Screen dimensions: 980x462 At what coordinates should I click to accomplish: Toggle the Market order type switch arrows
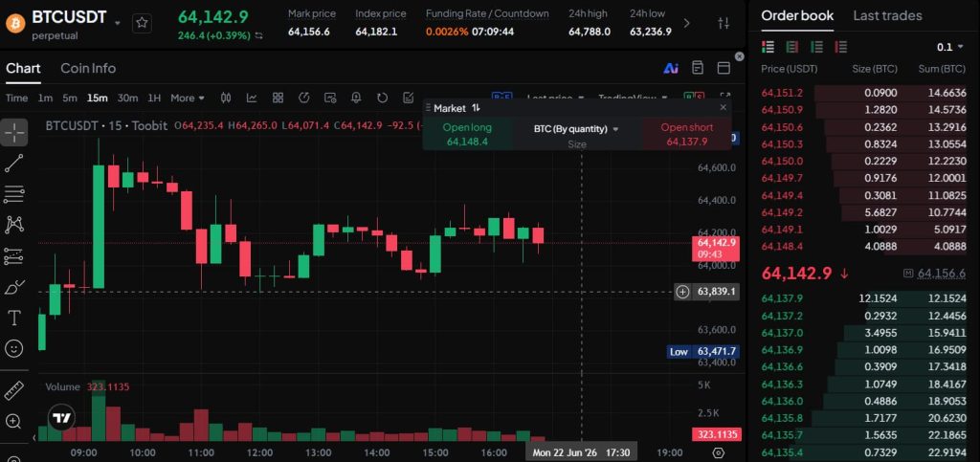(x=477, y=108)
